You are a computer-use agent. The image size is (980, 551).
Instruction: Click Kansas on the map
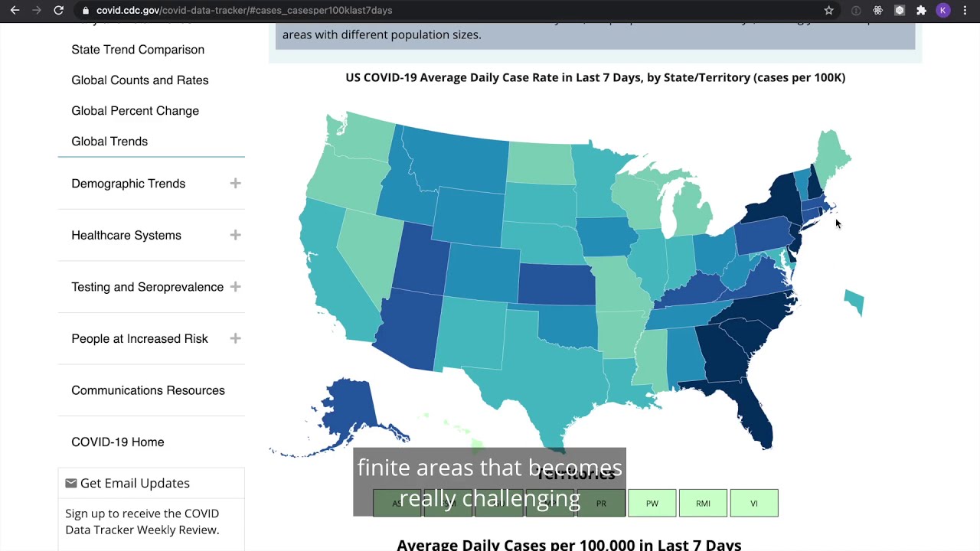tap(557, 283)
